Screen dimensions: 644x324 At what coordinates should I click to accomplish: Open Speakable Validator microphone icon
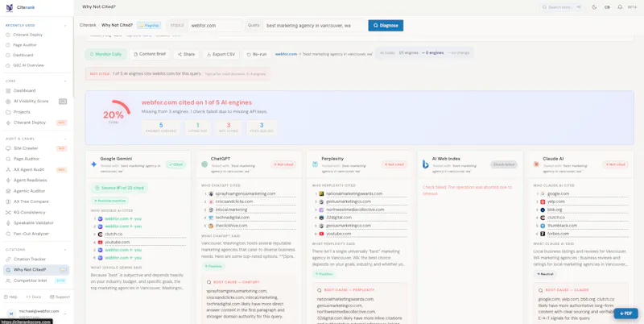[8, 223]
